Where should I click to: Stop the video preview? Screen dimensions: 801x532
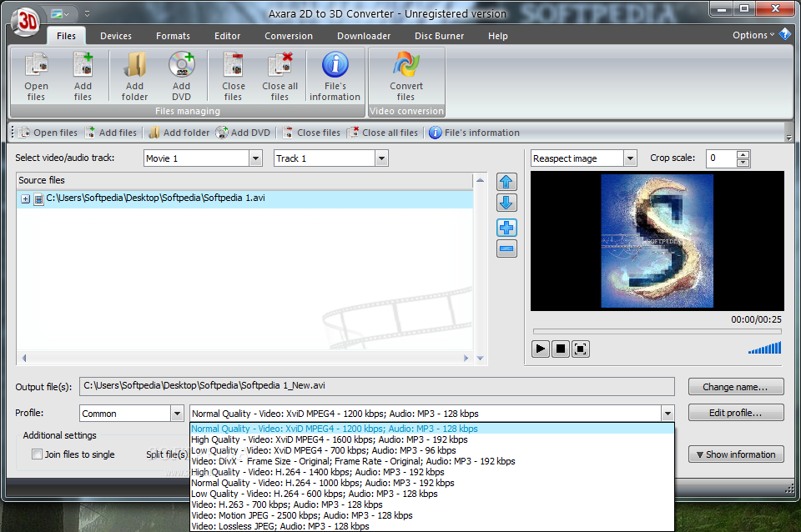click(561, 349)
